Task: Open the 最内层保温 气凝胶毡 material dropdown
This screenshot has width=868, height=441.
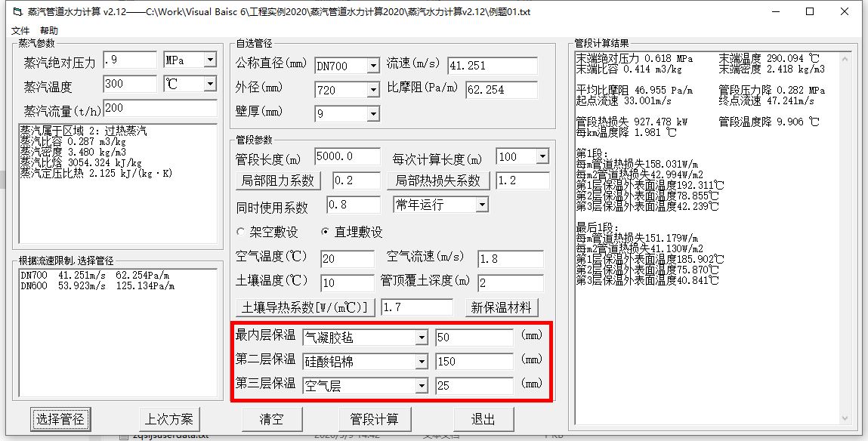Action: coord(421,337)
